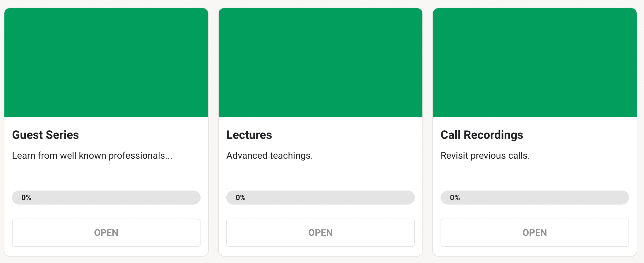Open the Call Recordings section
The width and height of the screenshot is (644, 263).
coord(535,233)
